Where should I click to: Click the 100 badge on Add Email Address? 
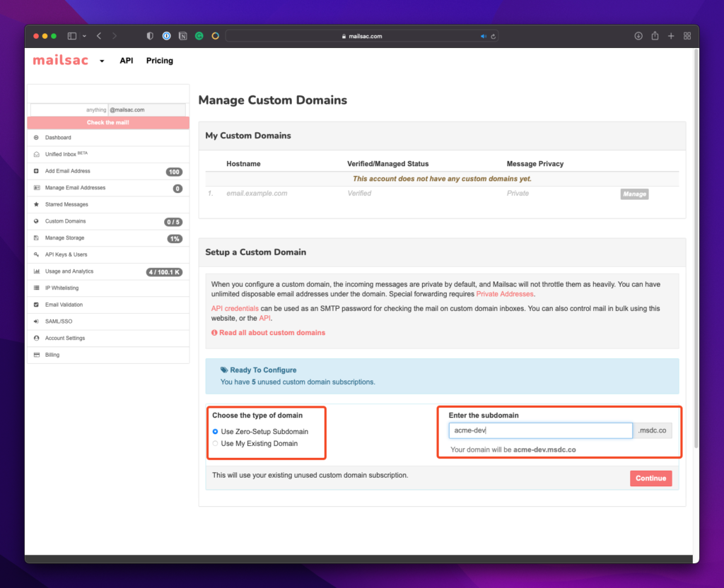coord(174,172)
